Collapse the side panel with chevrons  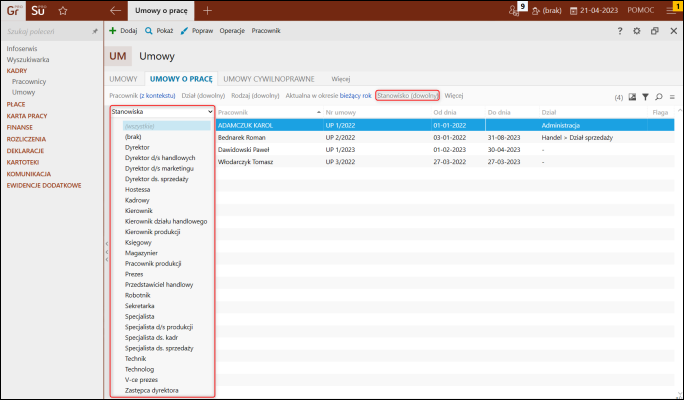[107, 252]
